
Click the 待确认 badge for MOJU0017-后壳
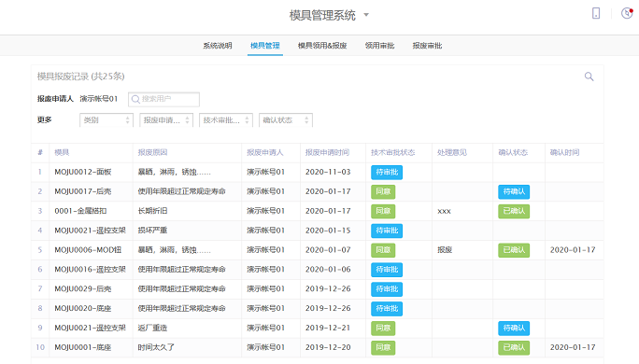tap(514, 191)
